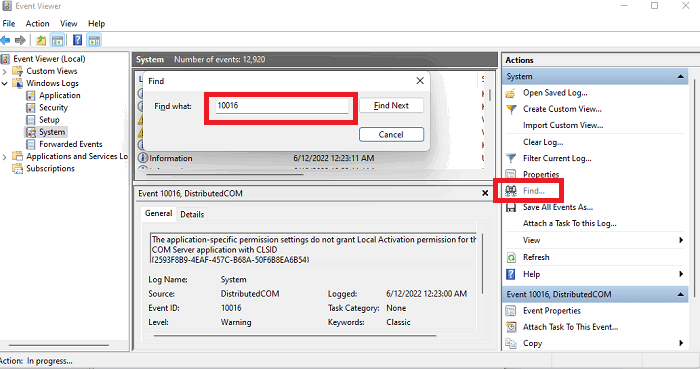The width and height of the screenshot is (700, 369).
Task: Collapse the System actions section
Action: pos(680,77)
